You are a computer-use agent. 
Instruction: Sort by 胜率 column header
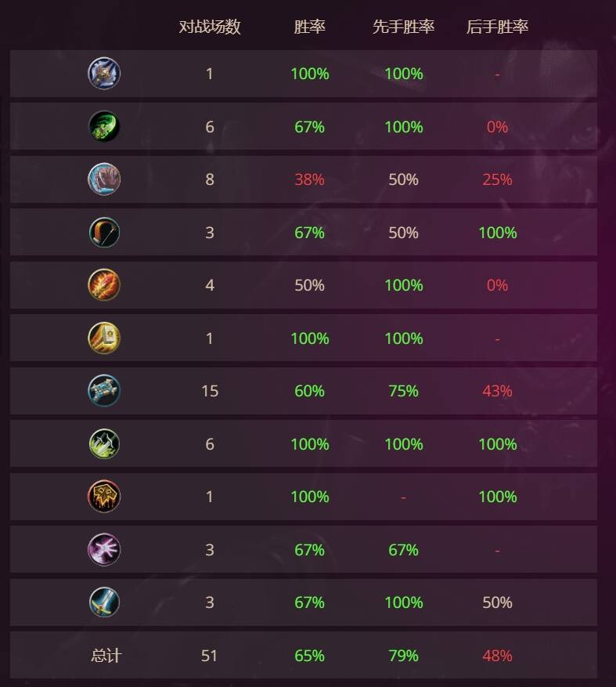coord(309,27)
